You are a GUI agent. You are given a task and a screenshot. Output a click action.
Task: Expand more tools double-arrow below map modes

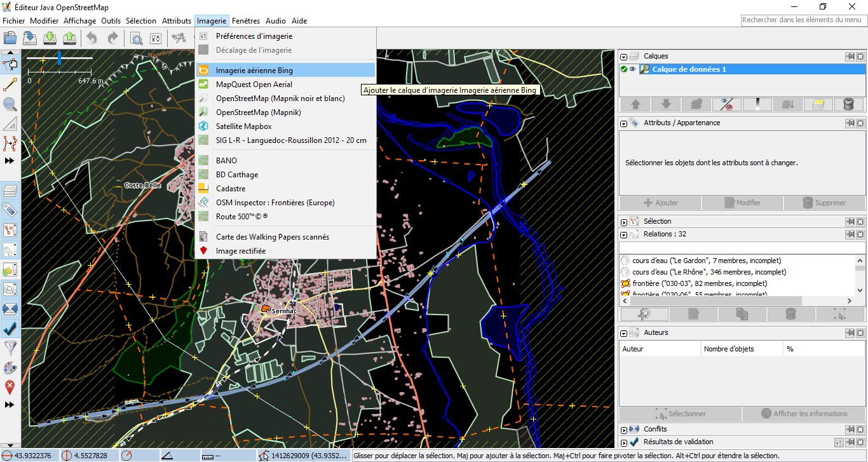click(x=10, y=161)
